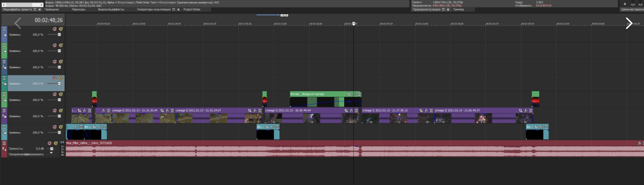Screen dimensions: 644x185
Task: Open track 3 hamburger menu
Action: click(4, 62)
